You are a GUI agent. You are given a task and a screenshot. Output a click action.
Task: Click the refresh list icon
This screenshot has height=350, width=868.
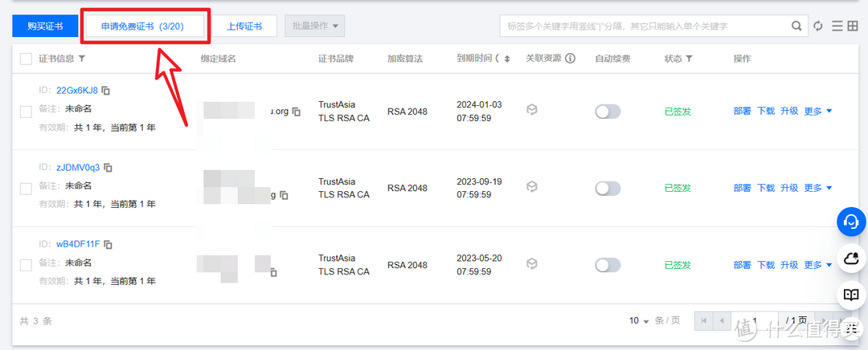(x=819, y=26)
